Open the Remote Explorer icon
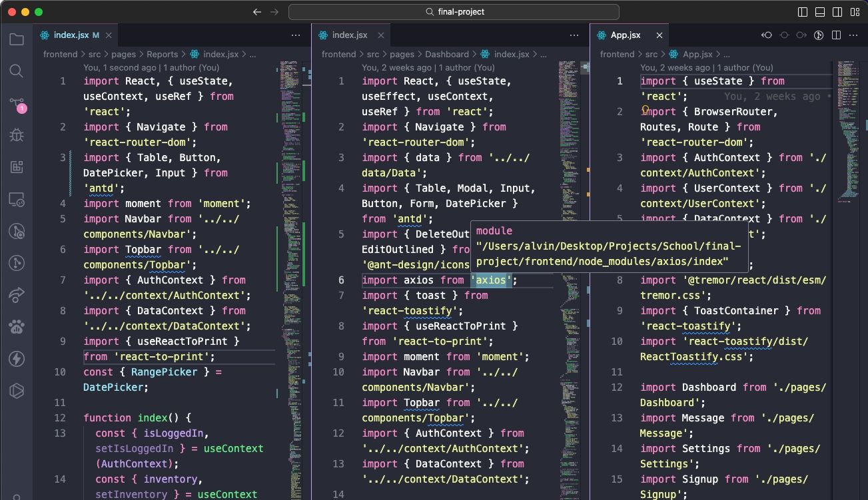Screen dimensions: 868x500 pos(17,199)
